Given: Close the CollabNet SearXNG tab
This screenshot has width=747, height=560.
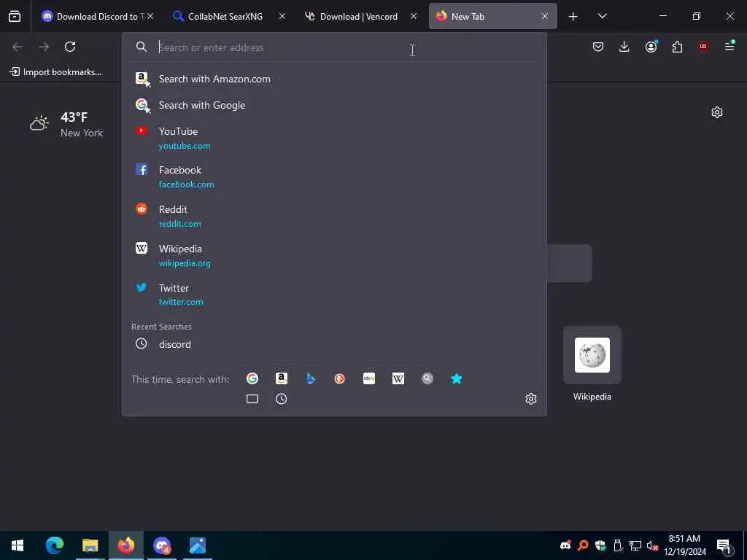Looking at the screenshot, I should tap(282, 16).
